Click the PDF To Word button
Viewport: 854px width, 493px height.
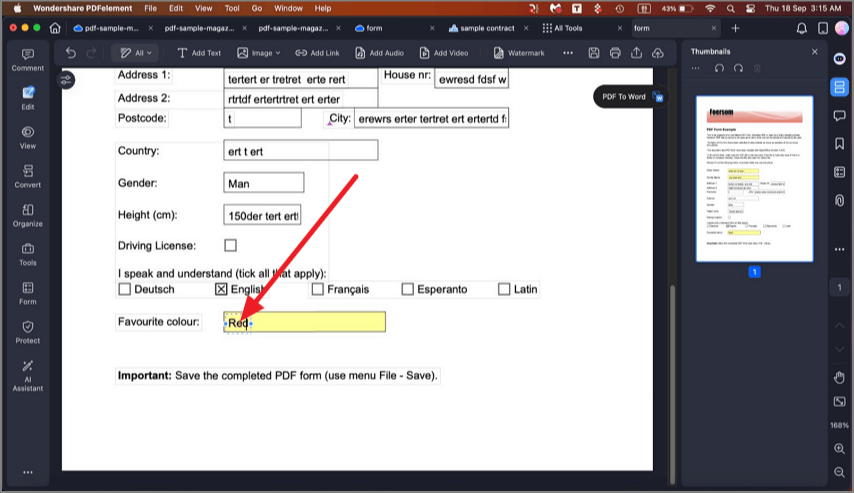pos(632,96)
